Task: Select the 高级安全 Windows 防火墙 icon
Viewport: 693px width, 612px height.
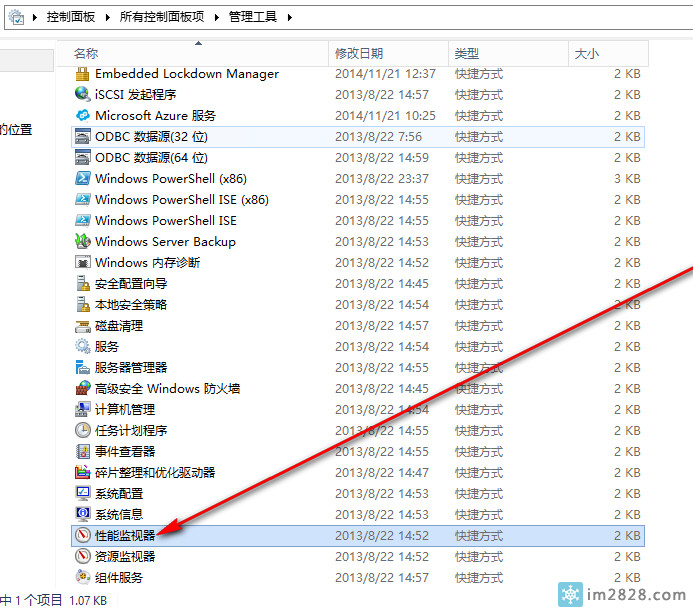Action: (x=82, y=388)
